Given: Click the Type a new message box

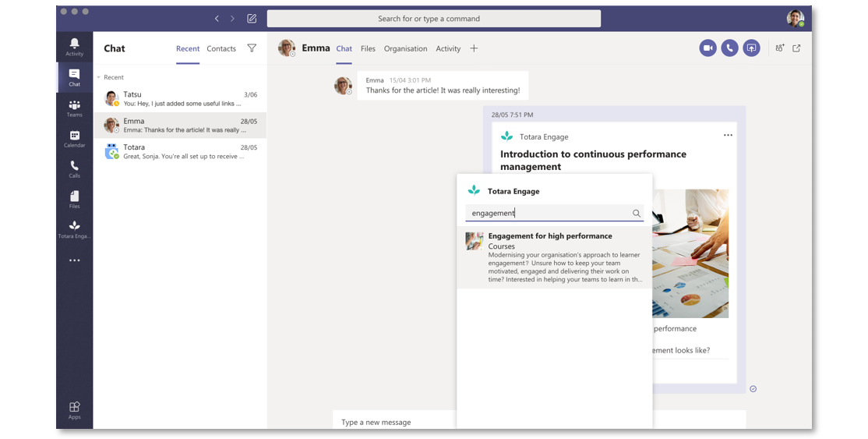Looking at the screenshot, I should pyautogui.click(x=395, y=422).
